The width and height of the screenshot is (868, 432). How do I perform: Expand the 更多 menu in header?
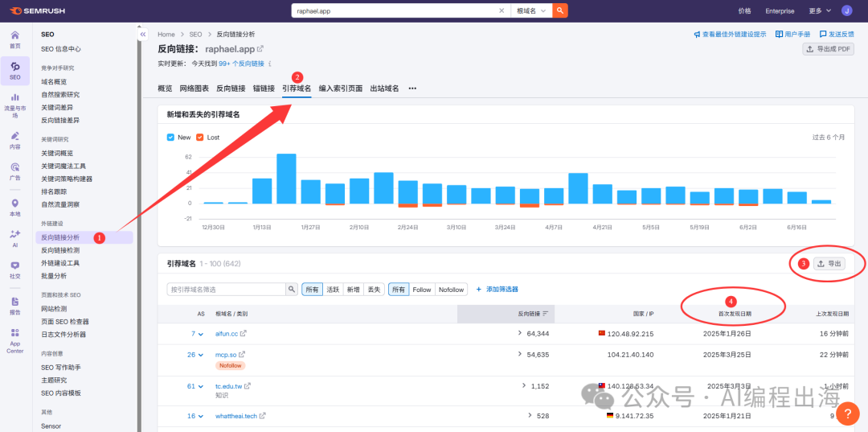pos(818,11)
